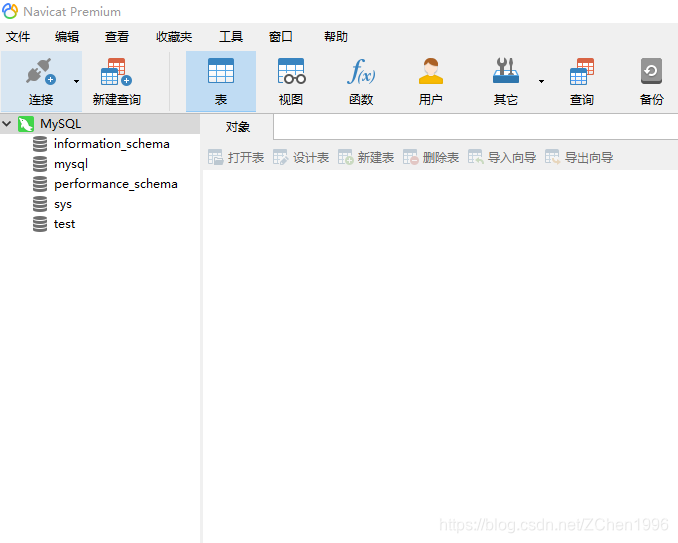The height and width of the screenshot is (543, 678).
Task: Click the information_schema database cylinder icon
Action: click(40, 144)
